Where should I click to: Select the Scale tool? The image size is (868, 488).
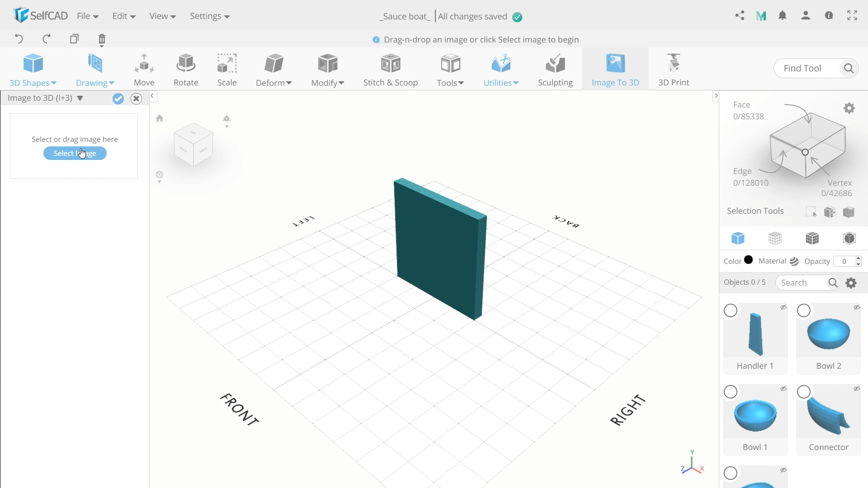[x=227, y=70]
